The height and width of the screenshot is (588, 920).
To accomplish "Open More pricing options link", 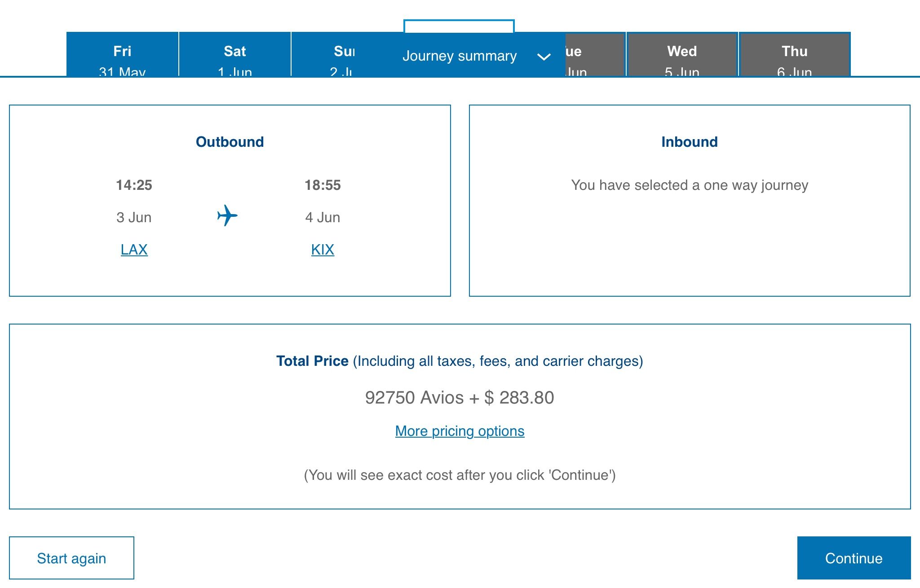I will pyautogui.click(x=460, y=431).
